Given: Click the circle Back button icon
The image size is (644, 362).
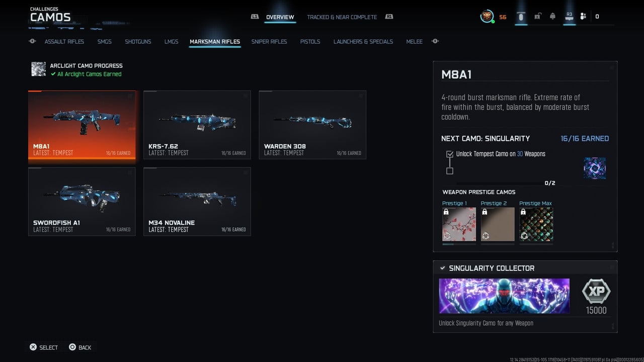Looking at the screenshot, I should pos(72,347).
